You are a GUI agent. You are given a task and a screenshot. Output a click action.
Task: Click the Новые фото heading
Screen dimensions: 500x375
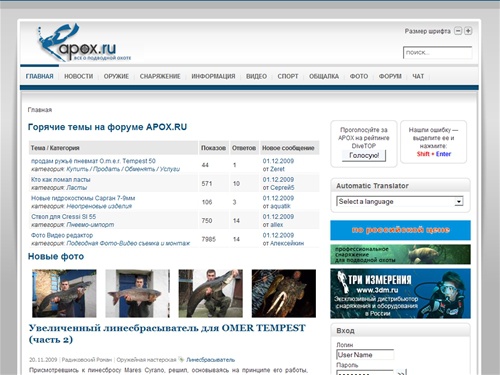[x=56, y=256]
